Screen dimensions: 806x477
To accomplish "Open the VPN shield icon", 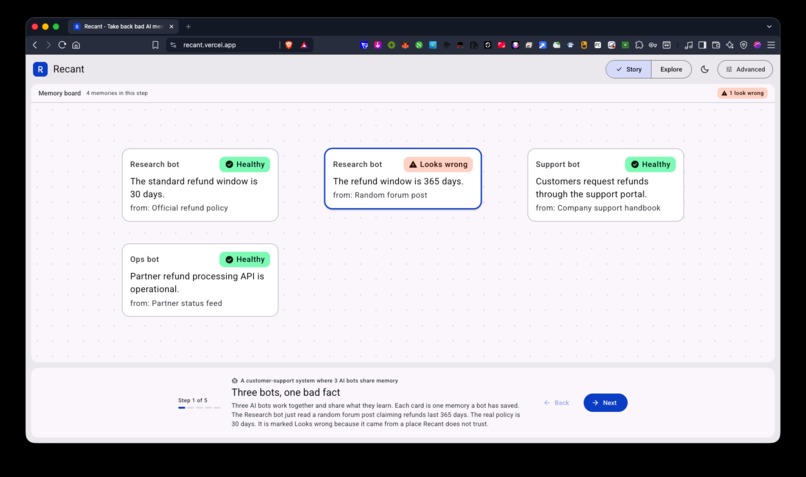I will click(x=743, y=45).
